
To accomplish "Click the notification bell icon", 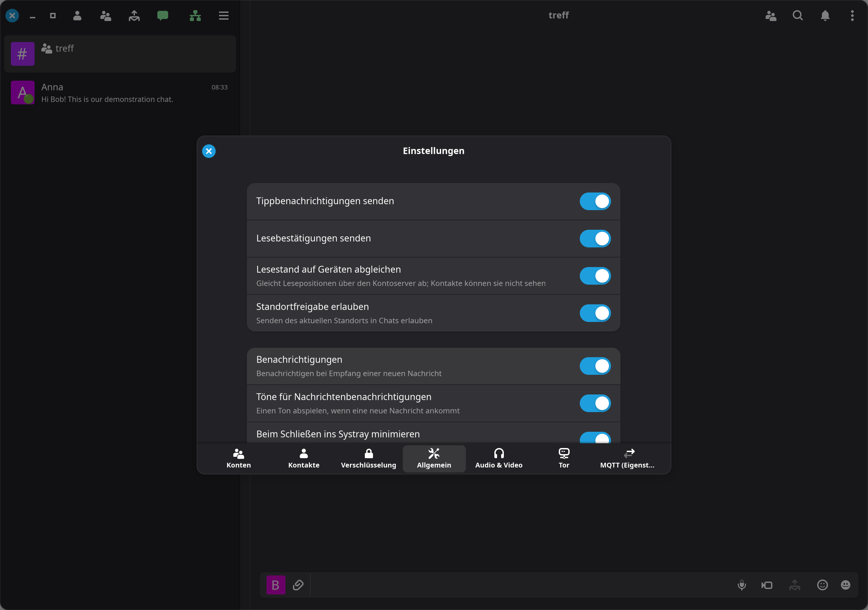I will click(825, 16).
